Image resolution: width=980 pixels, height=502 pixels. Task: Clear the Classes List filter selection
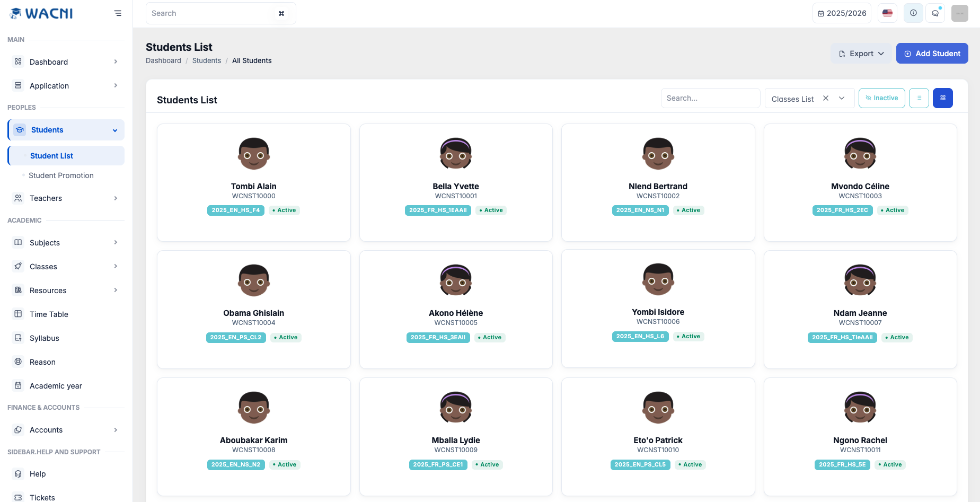tap(826, 98)
